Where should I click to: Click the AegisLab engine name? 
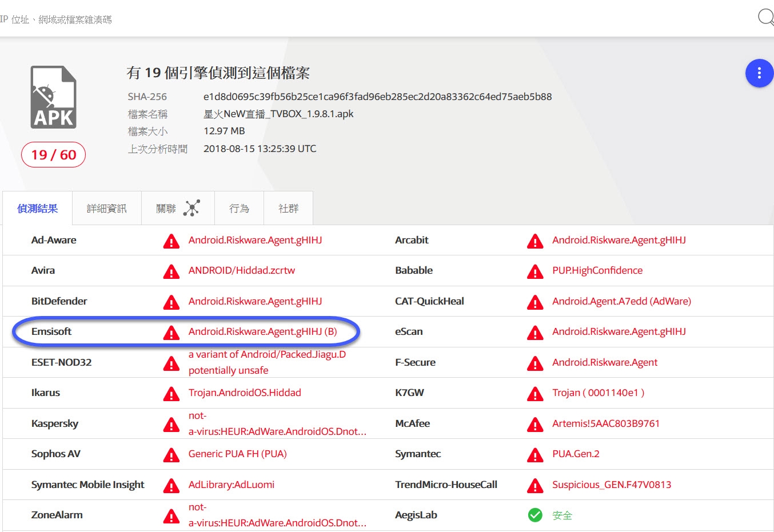coord(416,515)
